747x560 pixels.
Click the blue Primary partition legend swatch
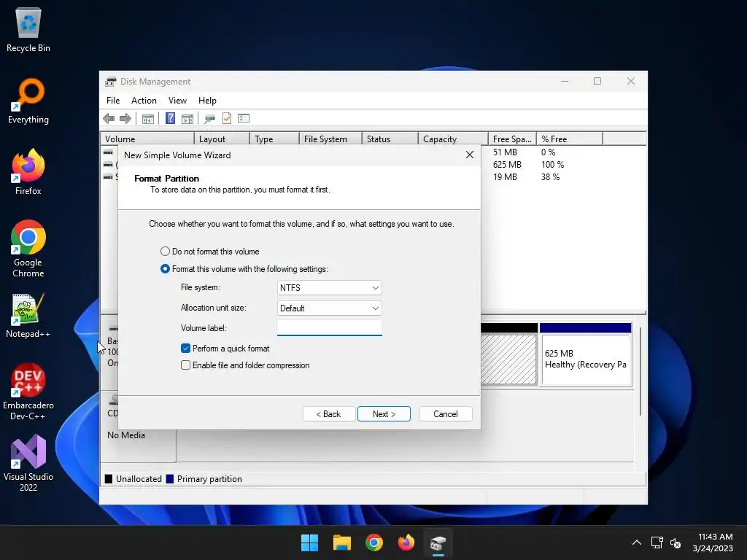[169, 478]
